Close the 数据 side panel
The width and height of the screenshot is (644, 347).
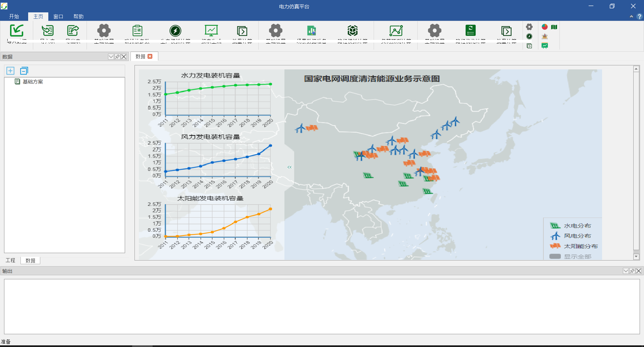pyautogui.click(x=124, y=57)
